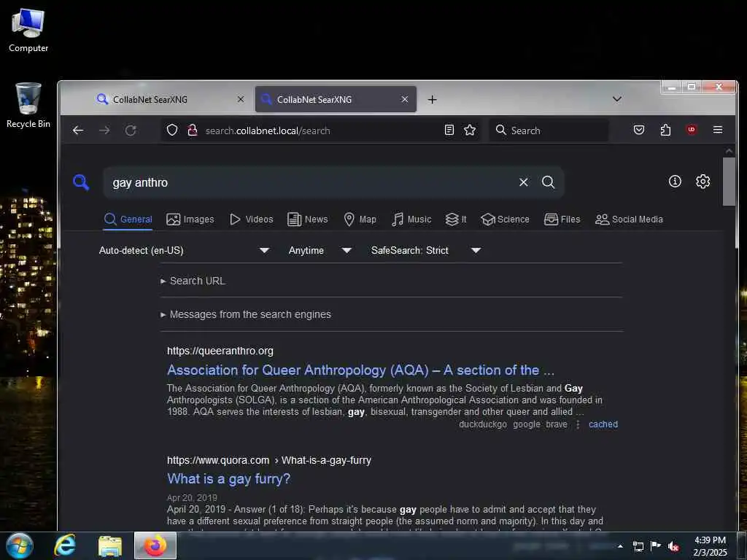Select Firefox in the taskbar

155,545
